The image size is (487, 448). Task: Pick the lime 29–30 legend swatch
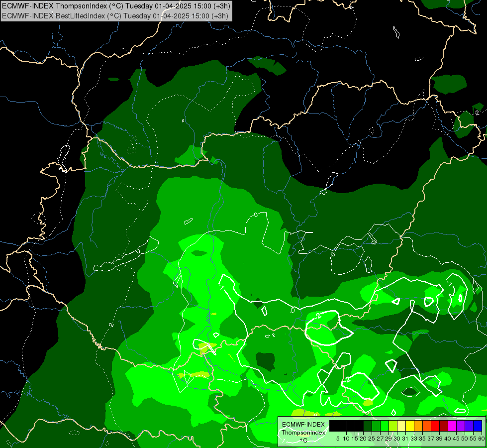tap(393, 426)
